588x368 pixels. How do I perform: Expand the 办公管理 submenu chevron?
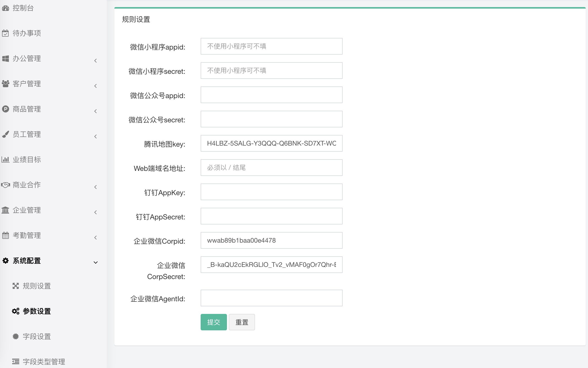96,60
